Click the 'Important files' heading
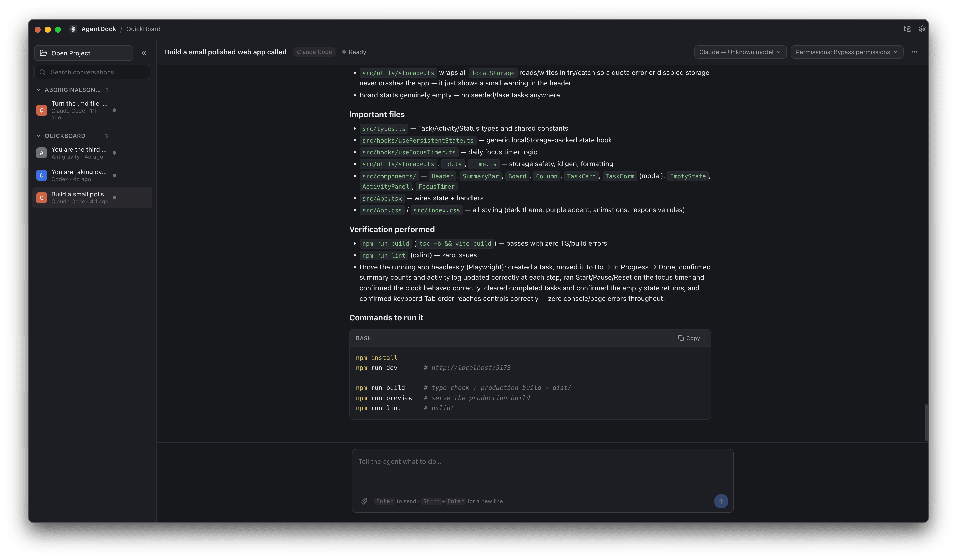 [x=377, y=114]
